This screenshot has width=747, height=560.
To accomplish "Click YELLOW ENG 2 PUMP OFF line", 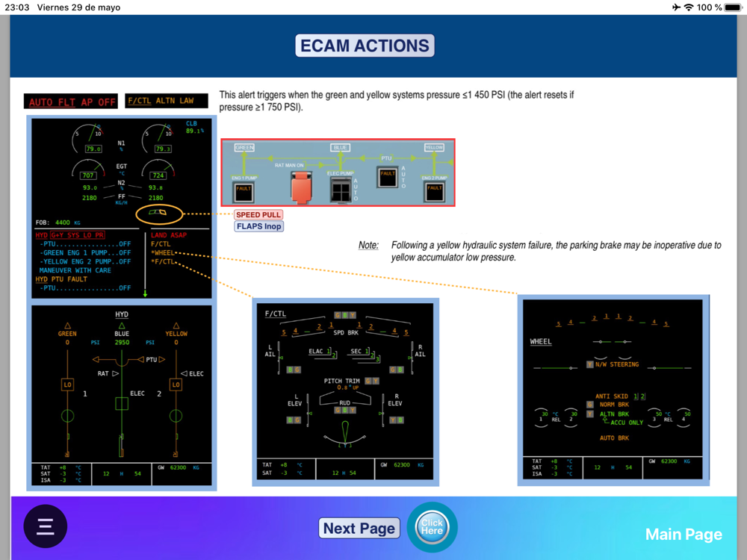I will coord(85,261).
